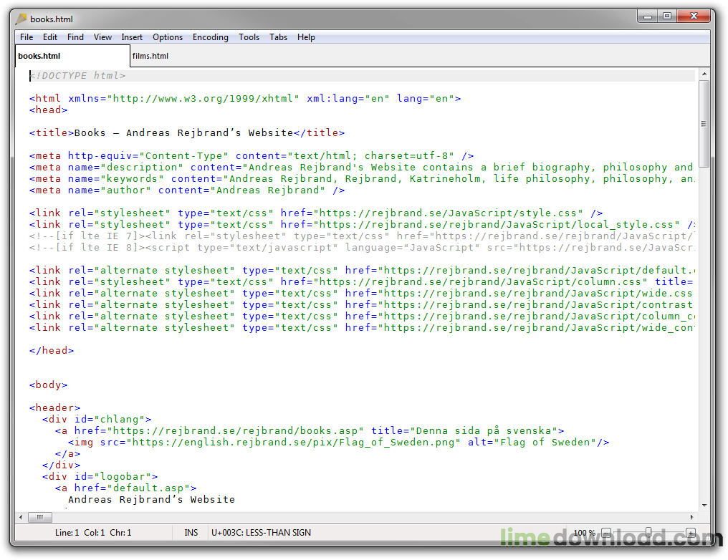Click the <div id="chlang"> line
Screen dimensions: 728x560
click(x=97, y=419)
